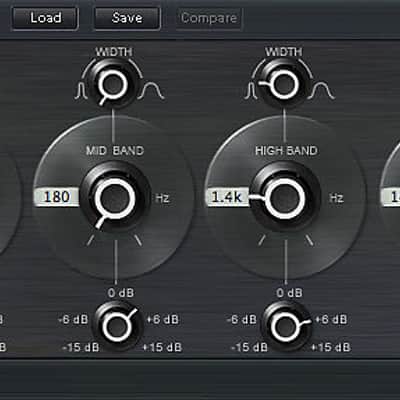Viewport: 400px width, 400px height.
Task: Click the Mid Band gain knob
Action: pos(117,326)
